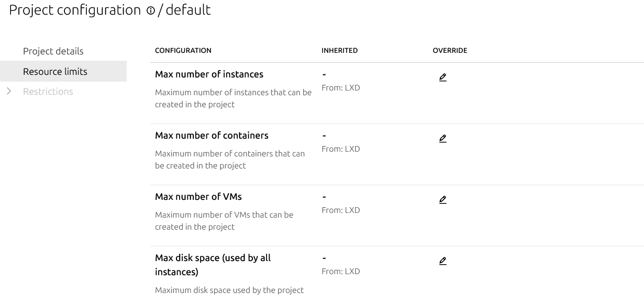The height and width of the screenshot is (305, 644).
Task: Click Max disk space description text
Action: point(229,290)
